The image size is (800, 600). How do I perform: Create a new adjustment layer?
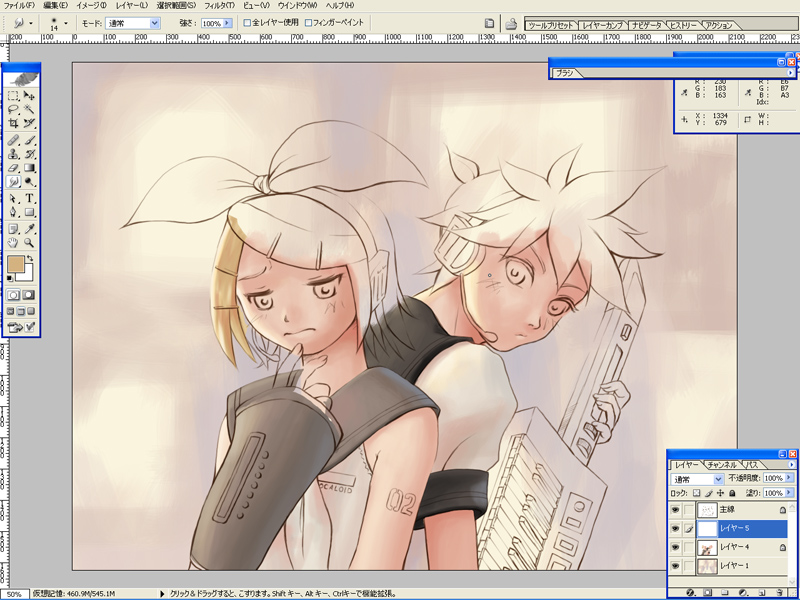pyautogui.click(x=743, y=593)
